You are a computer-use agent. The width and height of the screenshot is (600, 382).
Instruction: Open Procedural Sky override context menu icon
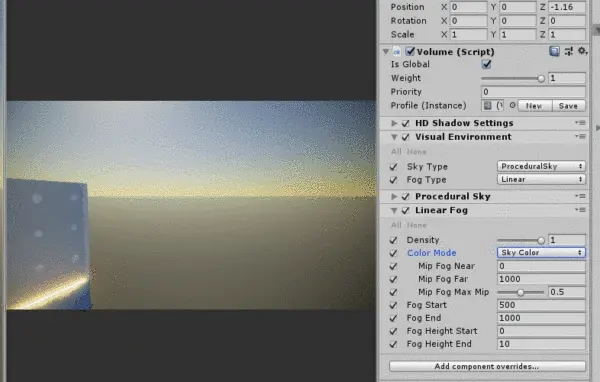(580, 196)
